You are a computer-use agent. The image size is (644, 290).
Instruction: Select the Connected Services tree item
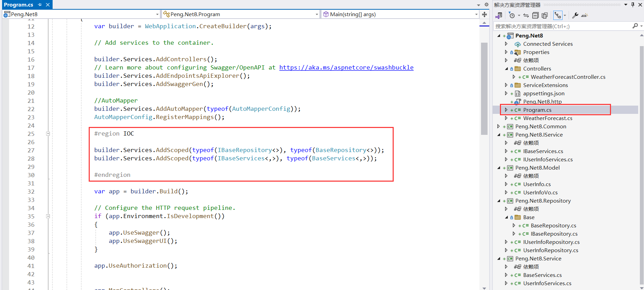pos(548,44)
